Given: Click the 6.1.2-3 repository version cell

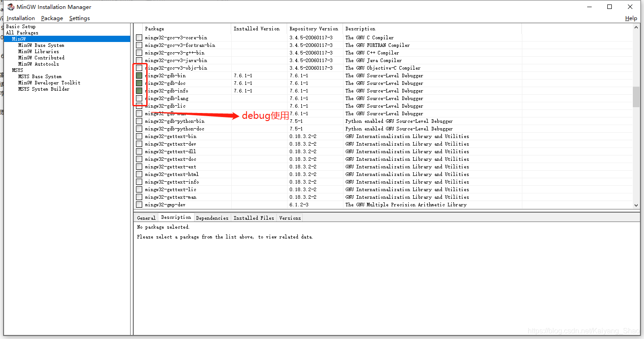Looking at the screenshot, I should 299,205.
